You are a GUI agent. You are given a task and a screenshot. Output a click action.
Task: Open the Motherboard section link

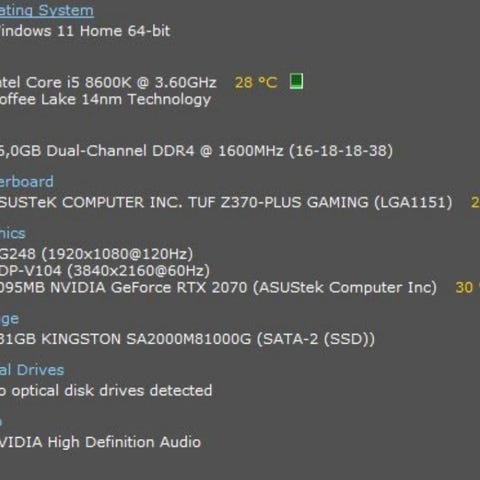[27, 182]
